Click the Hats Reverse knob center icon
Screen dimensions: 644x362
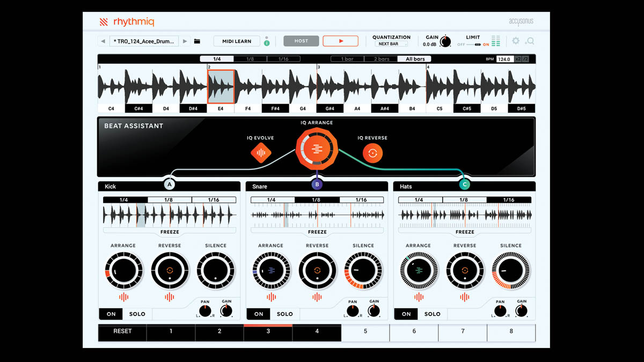pyautogui.click(x=465, y=270)
